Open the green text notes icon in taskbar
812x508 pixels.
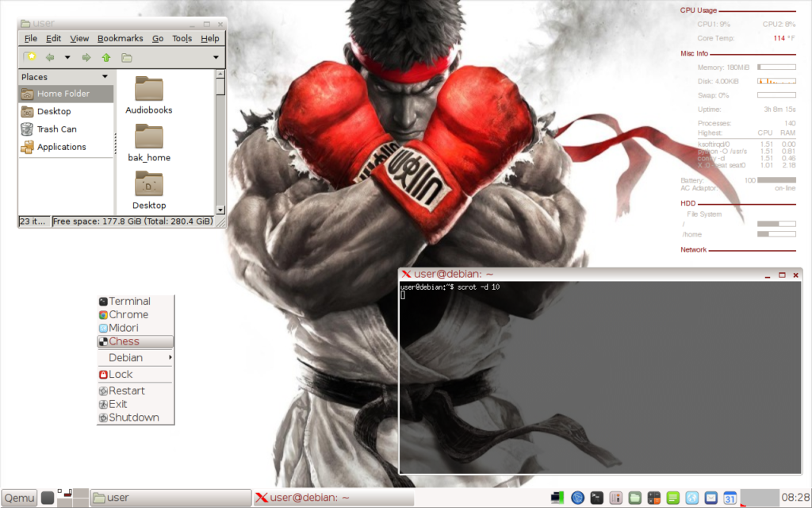tap(673, 498)
